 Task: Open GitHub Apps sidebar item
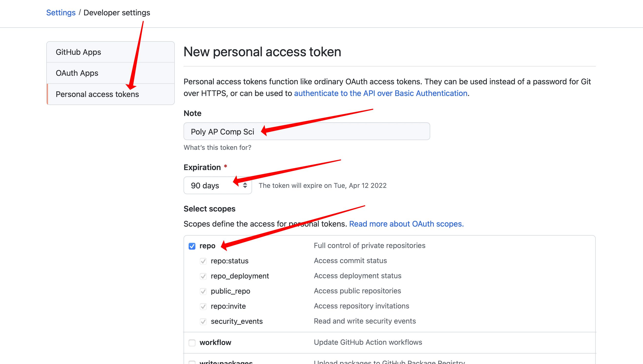78,52
